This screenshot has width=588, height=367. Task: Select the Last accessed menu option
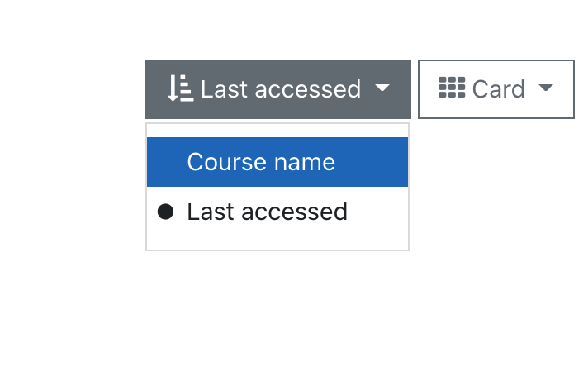coord(277,212)
